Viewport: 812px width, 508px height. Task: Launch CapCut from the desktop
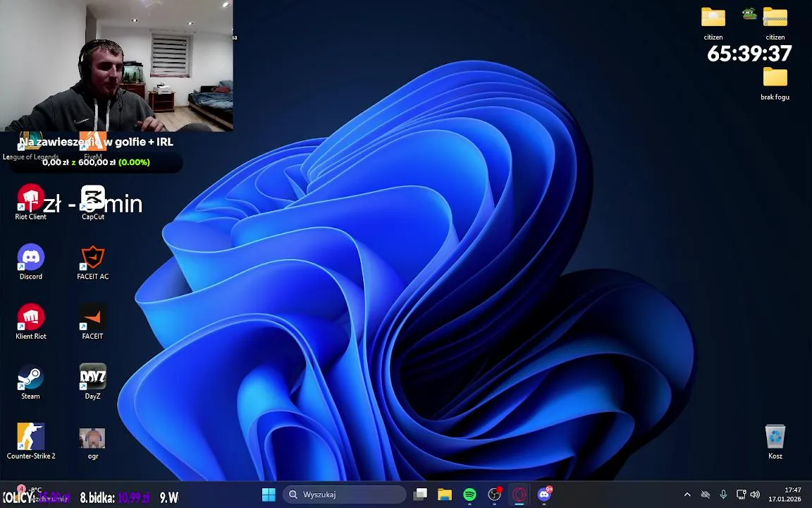point(93,202)
